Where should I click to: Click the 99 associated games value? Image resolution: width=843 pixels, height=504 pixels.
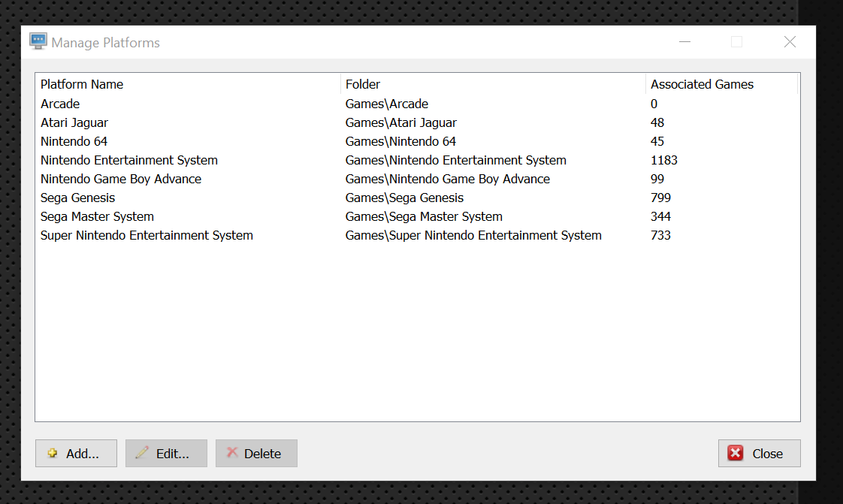point(657,179)
